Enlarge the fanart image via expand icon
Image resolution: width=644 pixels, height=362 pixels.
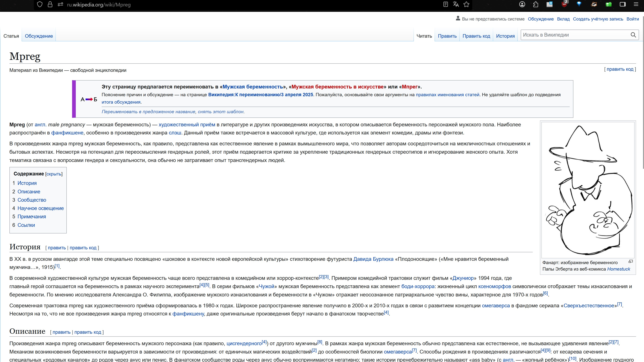click(x=631, y=261)
